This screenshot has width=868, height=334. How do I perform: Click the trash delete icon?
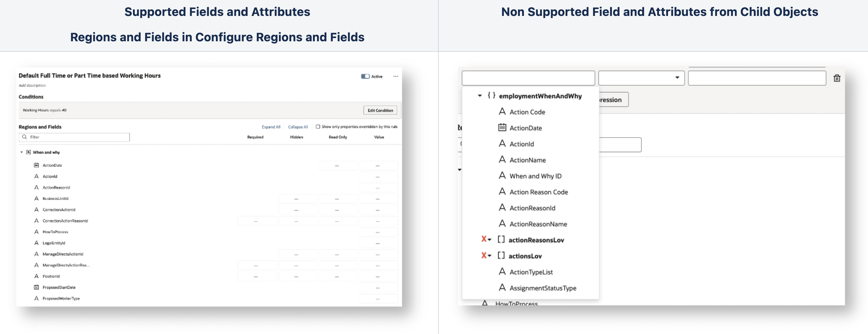tap(836, 78)
